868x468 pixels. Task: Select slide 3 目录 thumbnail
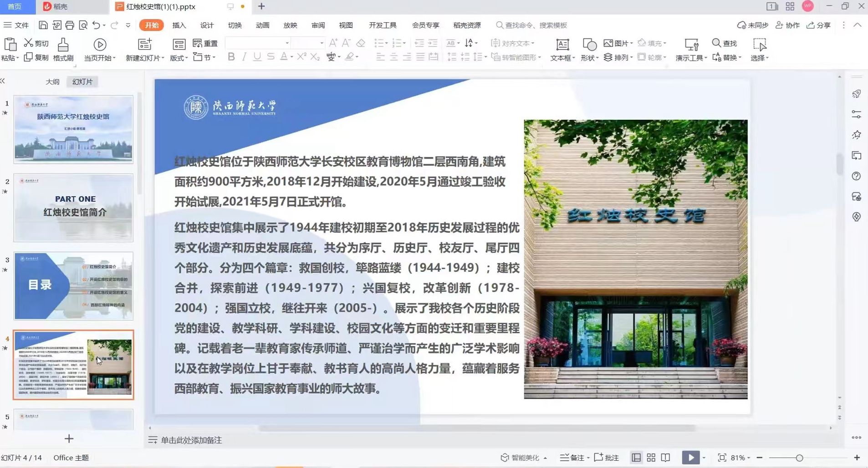(x=73, y=286)
